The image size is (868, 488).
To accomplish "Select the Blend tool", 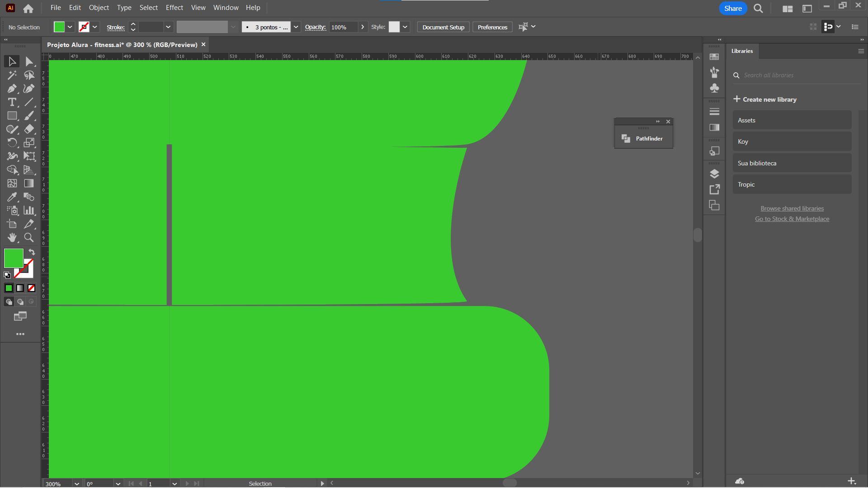I will coord(29,197).
